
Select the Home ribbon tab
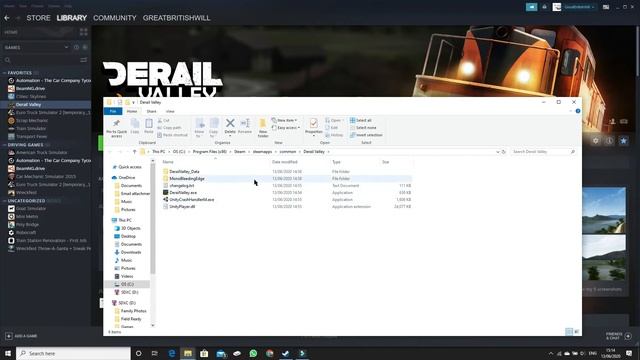(x=132, y=111)
